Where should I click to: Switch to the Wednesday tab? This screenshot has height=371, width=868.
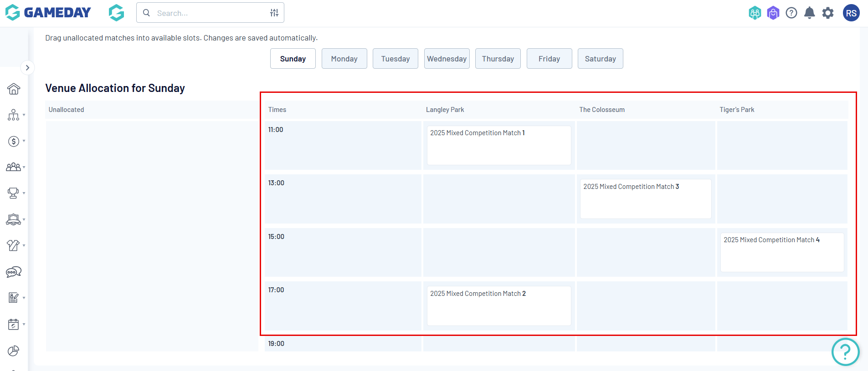[447, 59]
